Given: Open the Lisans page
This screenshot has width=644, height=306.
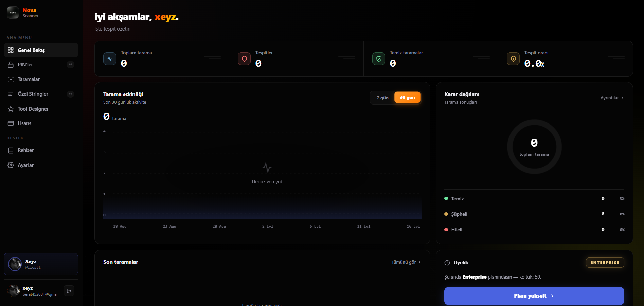Looking at the screenshot, I should tap(41, 123).
